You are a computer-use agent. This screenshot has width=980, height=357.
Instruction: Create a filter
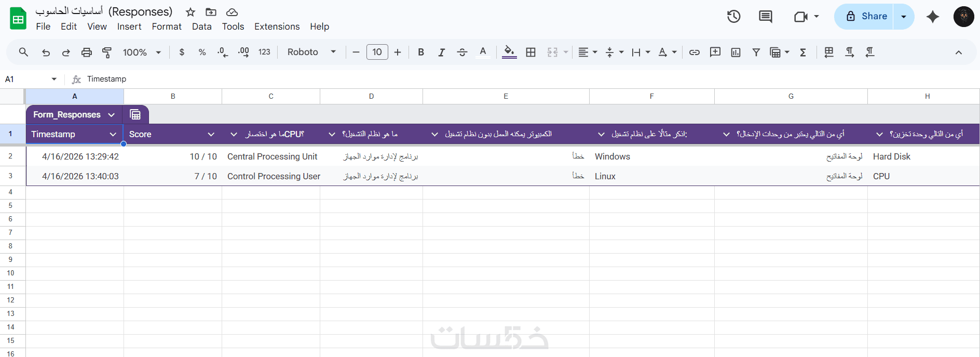coord(756,52)
